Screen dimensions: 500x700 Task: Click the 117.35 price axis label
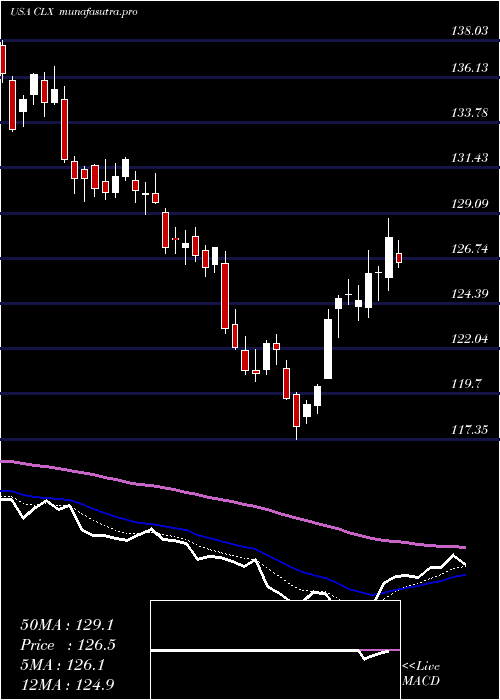pyautogui.click(x=469, y=430)
